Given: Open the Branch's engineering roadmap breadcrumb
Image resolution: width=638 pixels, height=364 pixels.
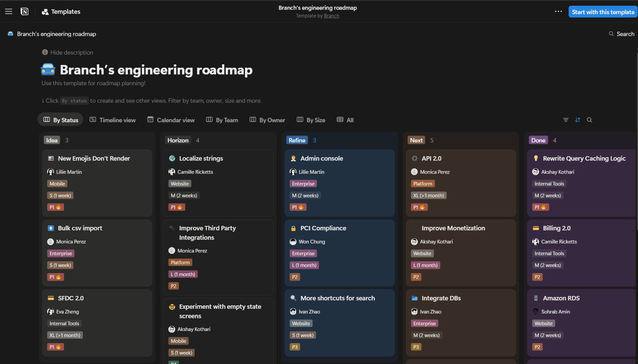Looking at the screenshot, I should [x=52, y=34].
